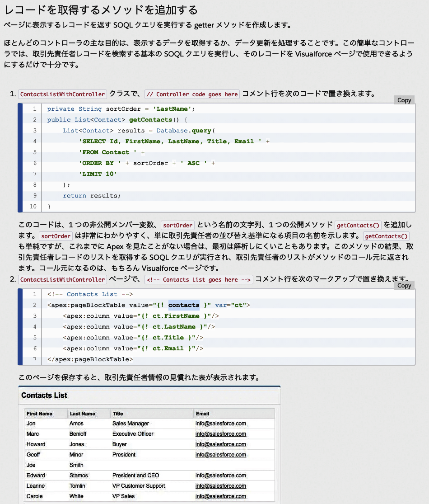Click the Joe first name cell

click(x=31, y=465)
